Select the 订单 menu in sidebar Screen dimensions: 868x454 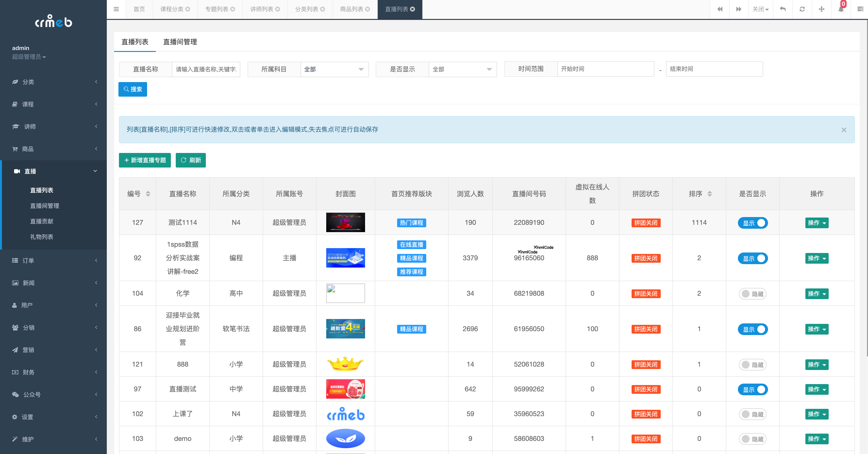tap(28, 260)
